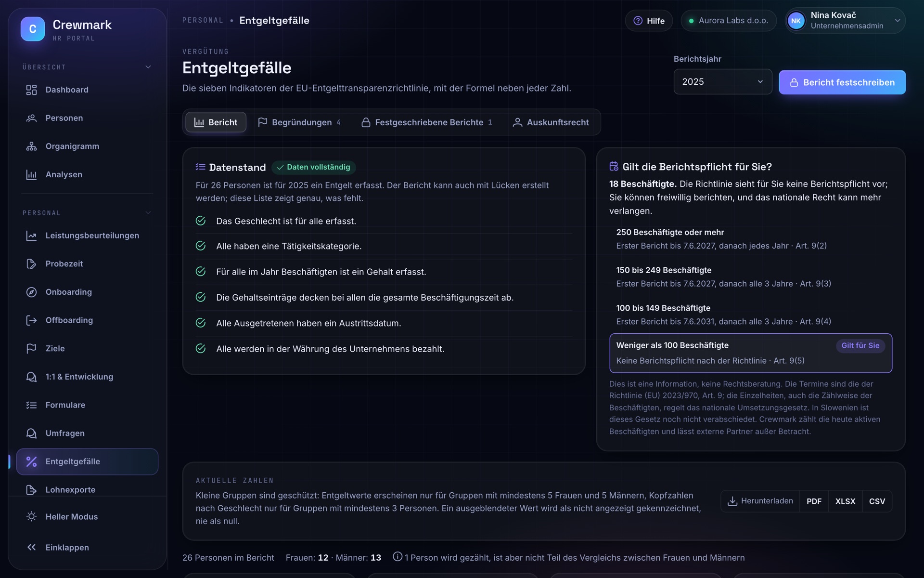Click the 'Daten vollständig' status badge
Image resolution: width=924 pixels, height=578 pixels.
tap(314, 167)
